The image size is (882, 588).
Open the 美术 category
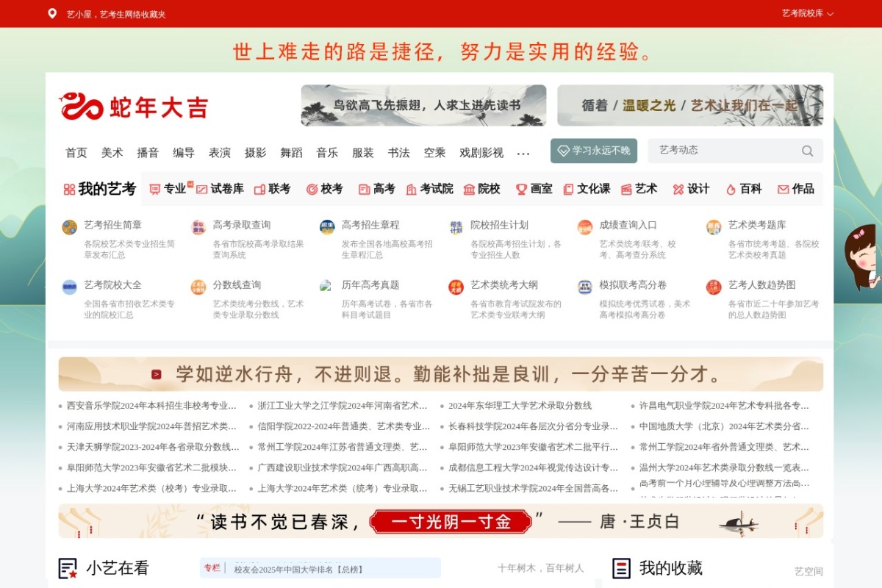coord(112,152)
